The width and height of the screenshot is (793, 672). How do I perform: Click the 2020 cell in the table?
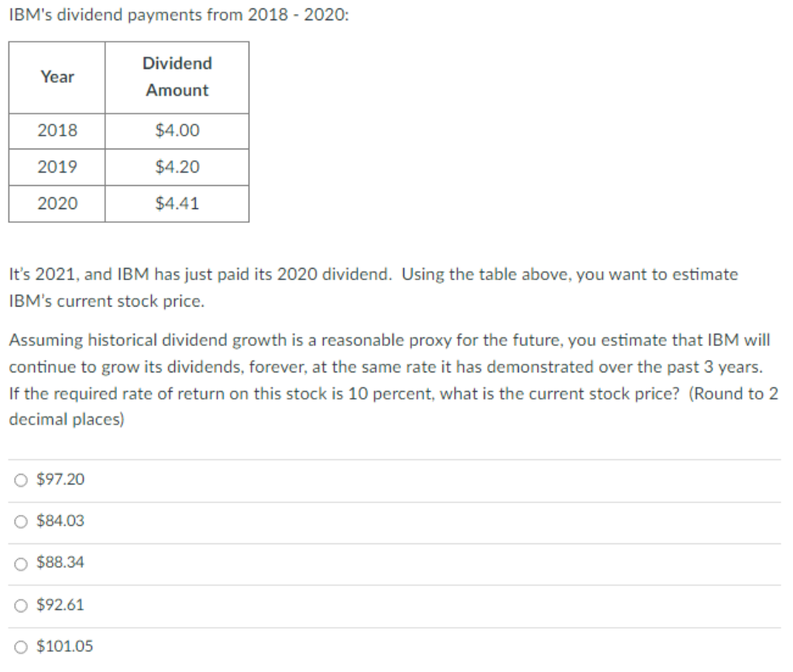tap(57, 204)
